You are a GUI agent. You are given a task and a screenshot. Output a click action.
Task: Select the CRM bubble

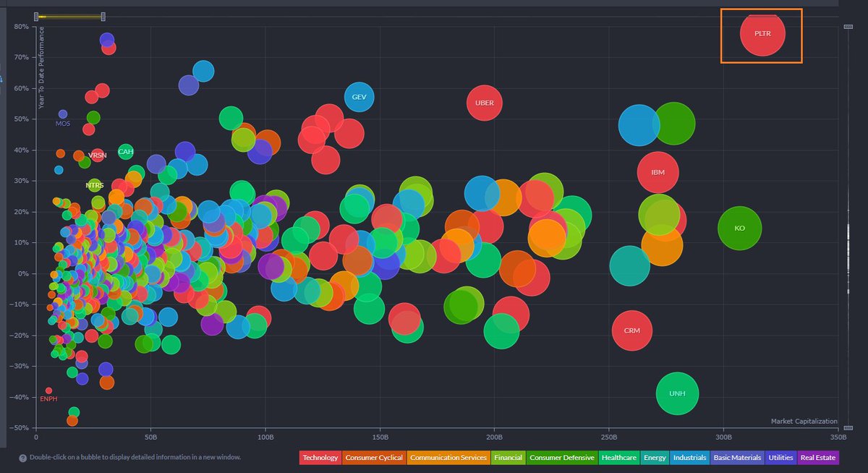[x=632, y=331]
